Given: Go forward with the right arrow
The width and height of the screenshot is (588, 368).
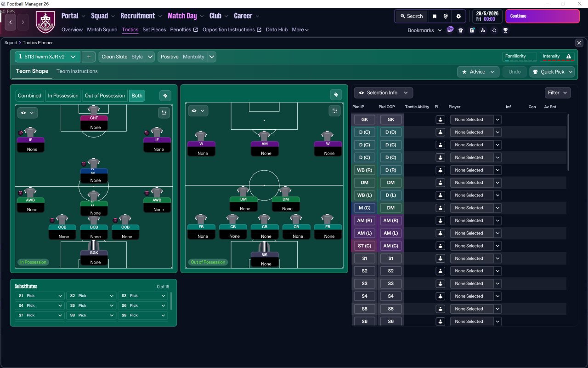Looking at the screenshot, I should [23, 22].
